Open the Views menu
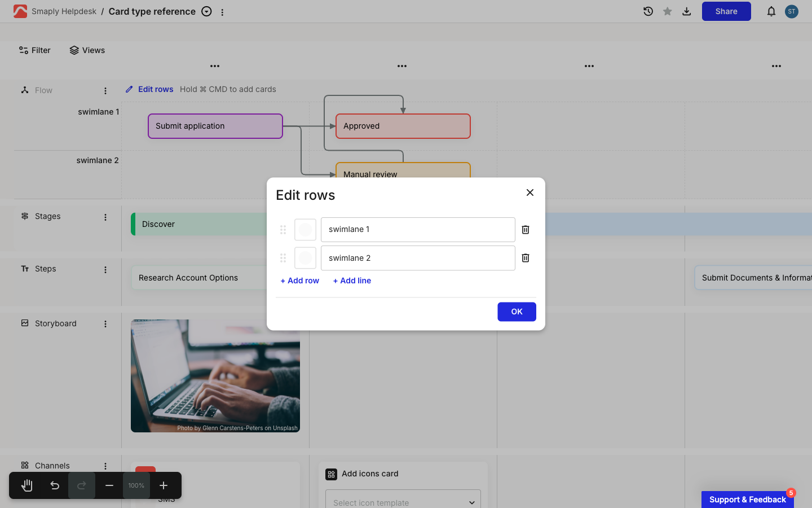The height and width of the screenshot is (508, 812). [87, 50]
